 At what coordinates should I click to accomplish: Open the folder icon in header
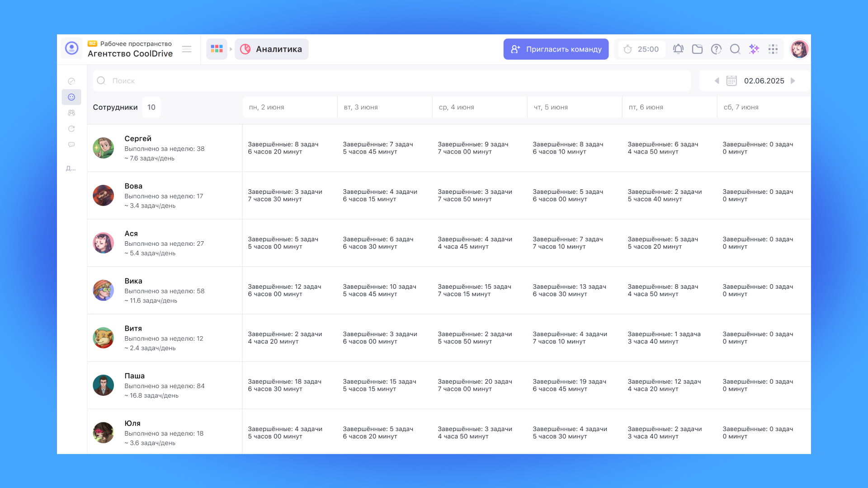pos(697,49)
